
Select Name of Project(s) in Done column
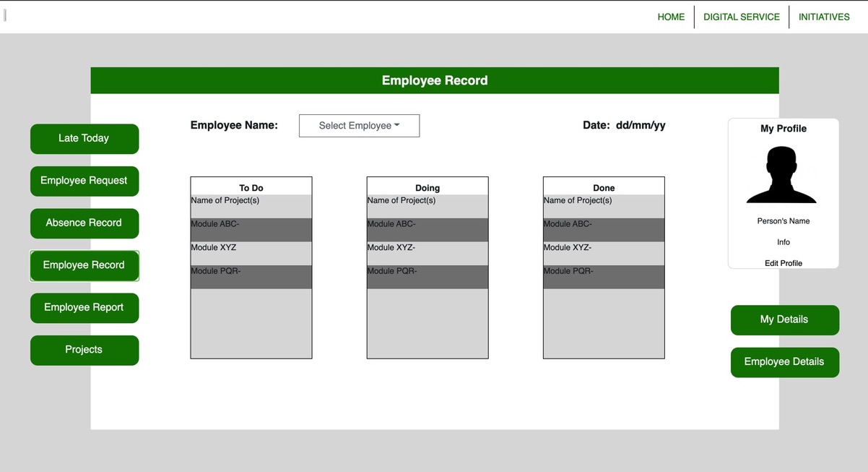point(604,206)
